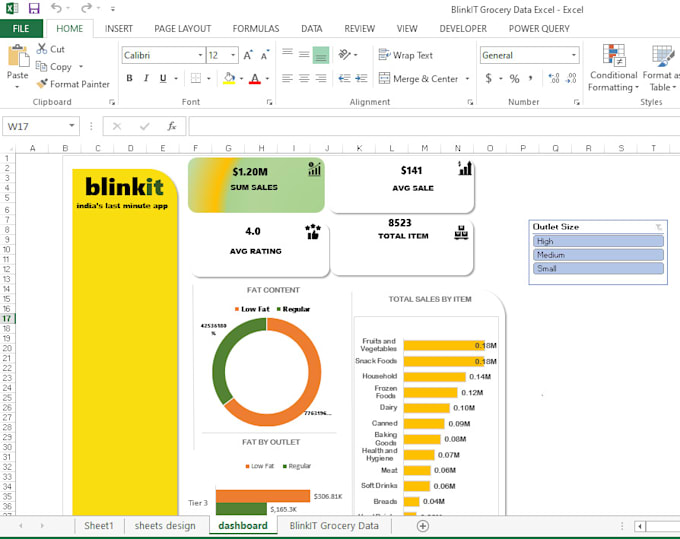Activate the Format Painter brush
The width and height of the screenshot is (680, 539).
[73, 84]
